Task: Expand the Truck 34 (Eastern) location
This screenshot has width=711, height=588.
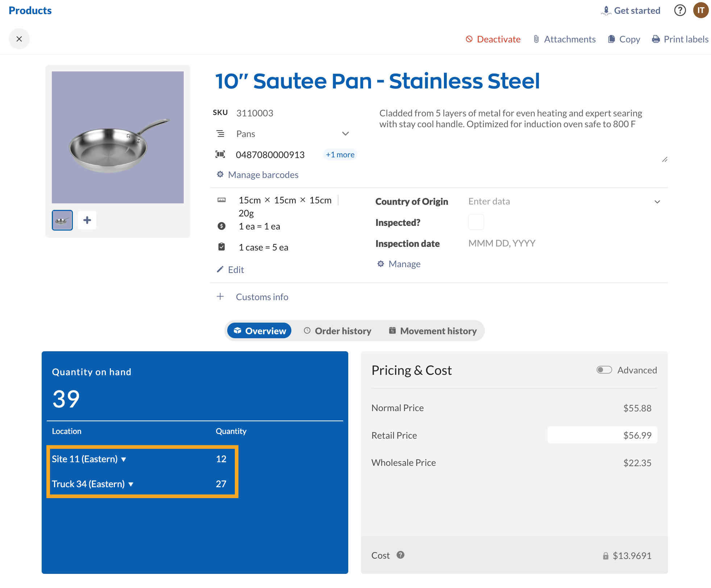Action: coord(131,484)
